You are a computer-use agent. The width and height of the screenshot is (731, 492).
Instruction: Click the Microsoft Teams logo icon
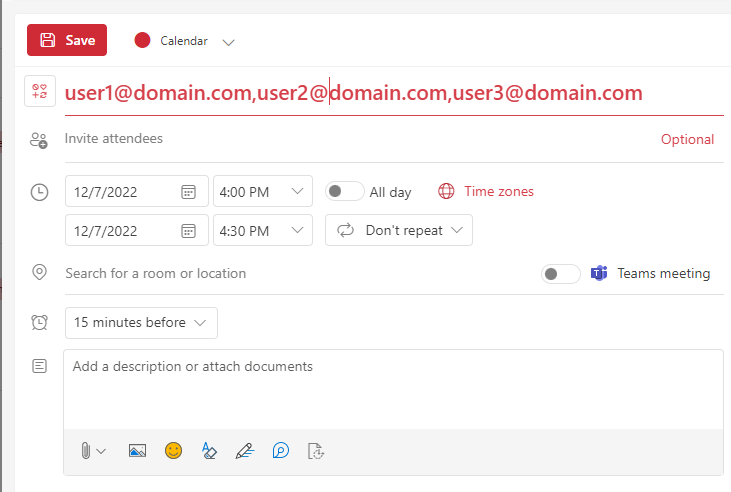pos(599,273)
